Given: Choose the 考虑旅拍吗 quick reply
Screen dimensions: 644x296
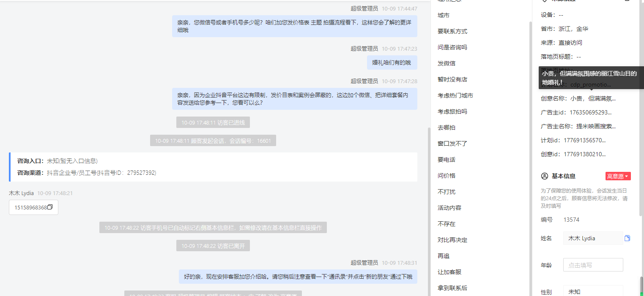Looking at the screenshot, I should coord(452,111).
